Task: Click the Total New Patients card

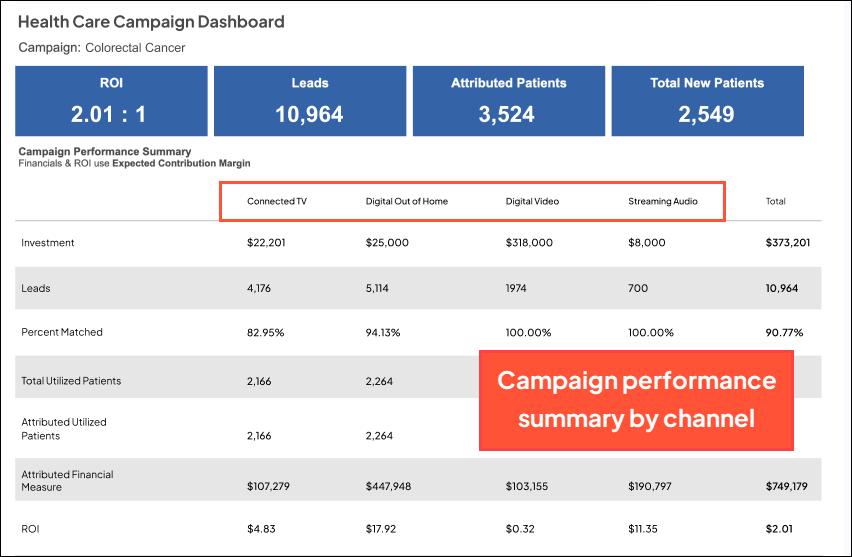Action: pos(707,100)
